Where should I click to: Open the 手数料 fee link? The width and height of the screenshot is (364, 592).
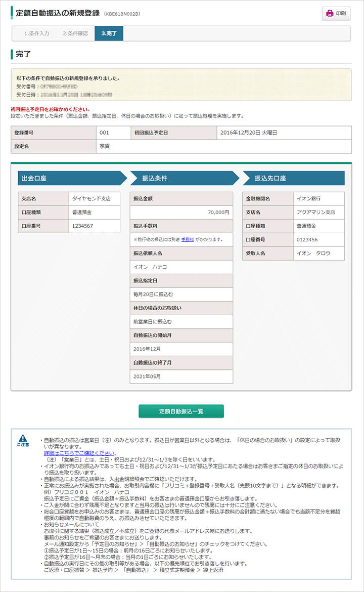(188, 239)
